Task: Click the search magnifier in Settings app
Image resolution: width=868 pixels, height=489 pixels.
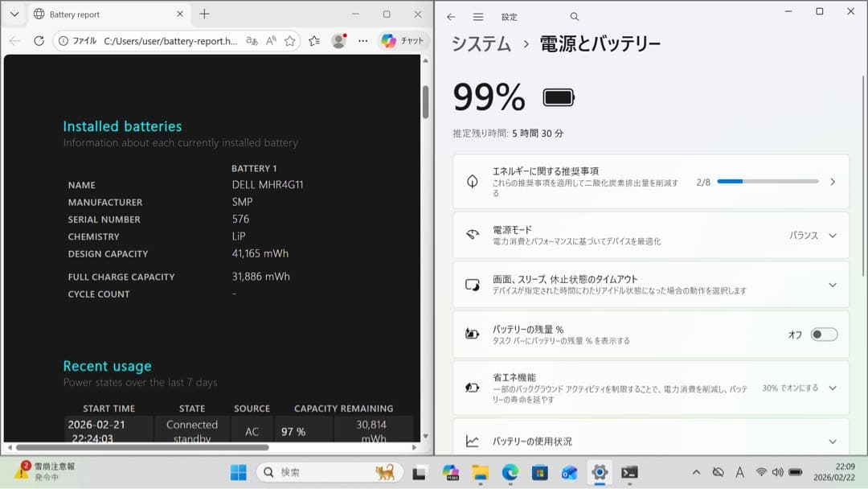Action: [574, 16]
